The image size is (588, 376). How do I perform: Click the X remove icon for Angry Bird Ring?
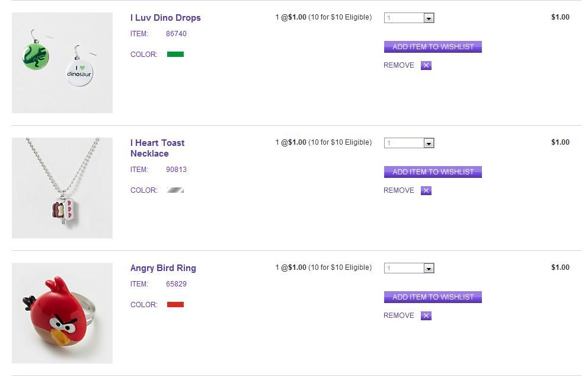pos(426,316)
